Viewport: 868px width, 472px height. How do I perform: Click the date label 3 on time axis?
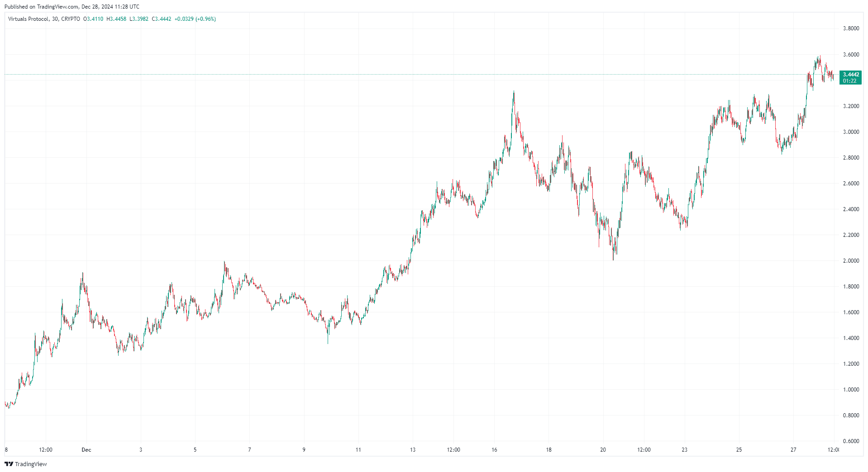click(141, 450)
